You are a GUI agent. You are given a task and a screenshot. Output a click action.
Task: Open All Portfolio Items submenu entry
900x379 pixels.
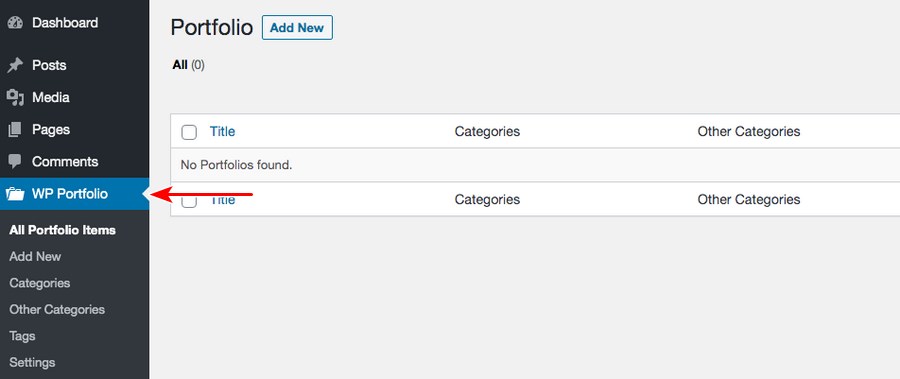tap(63, 230)
